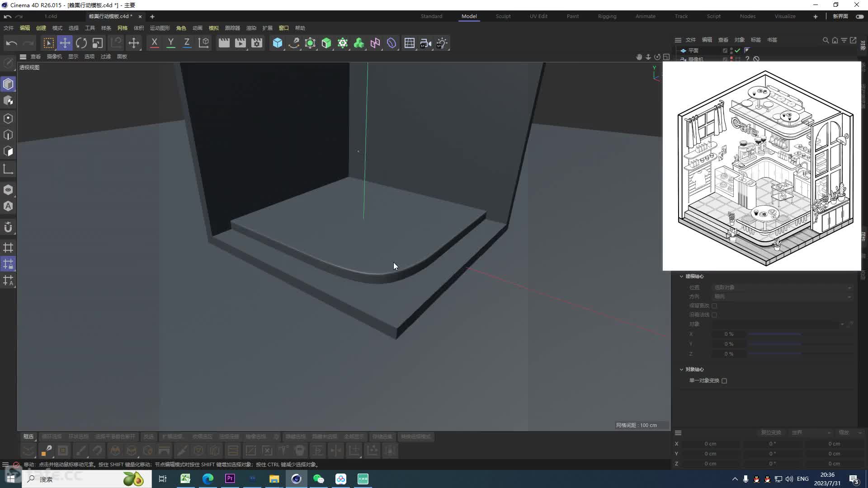Image resolution: width=868 pixels, height=488 pixels.
Task: Toggle the viewport maximize layout icon
Action: point(666,57)
